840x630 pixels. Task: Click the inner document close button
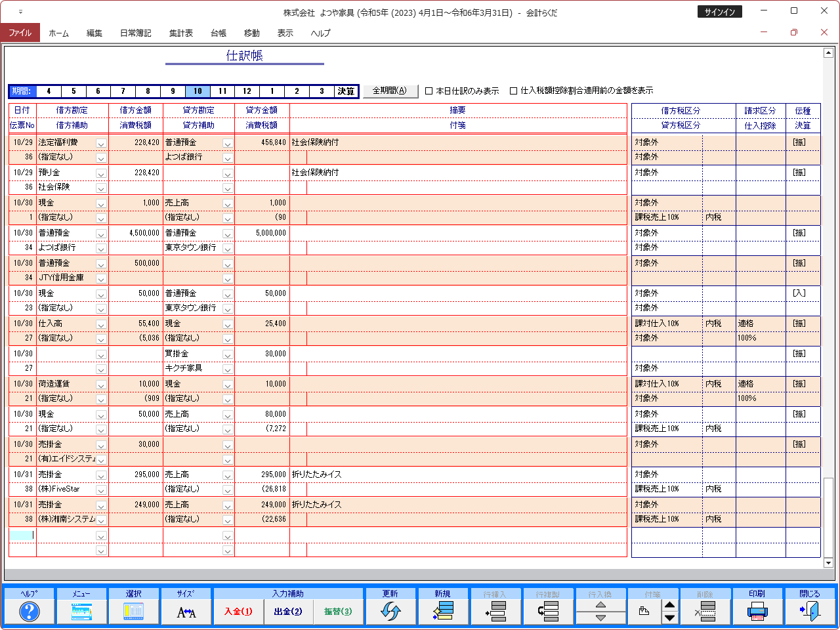(x=824, y=32)
